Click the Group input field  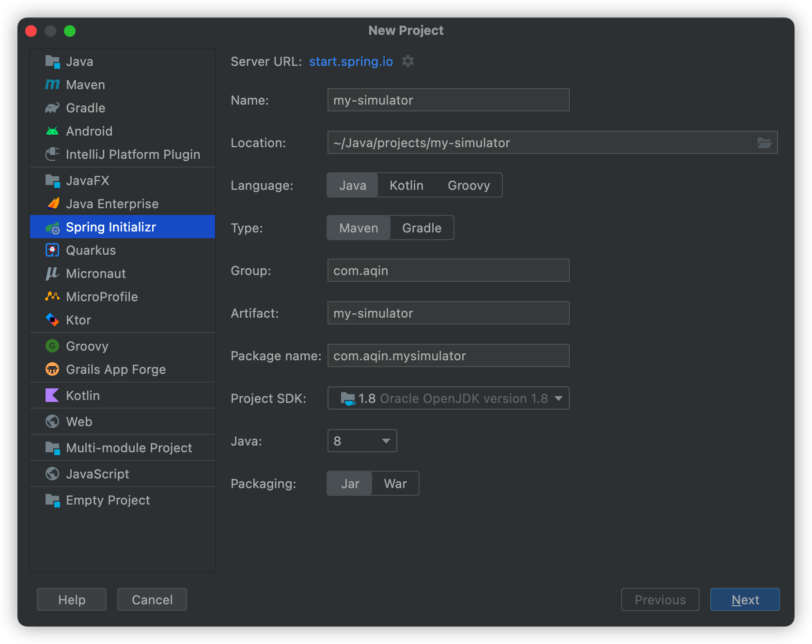pos(449,271)
